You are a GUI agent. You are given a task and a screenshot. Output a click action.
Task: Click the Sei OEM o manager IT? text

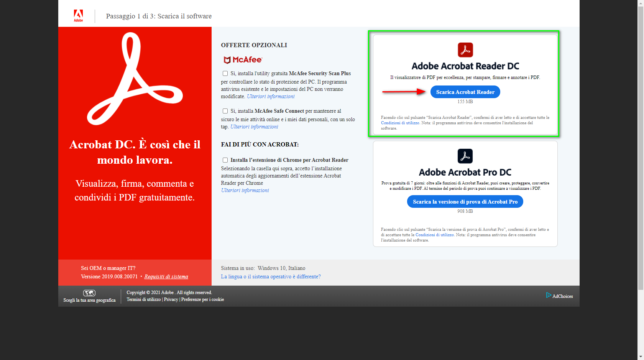pos(108,268)
